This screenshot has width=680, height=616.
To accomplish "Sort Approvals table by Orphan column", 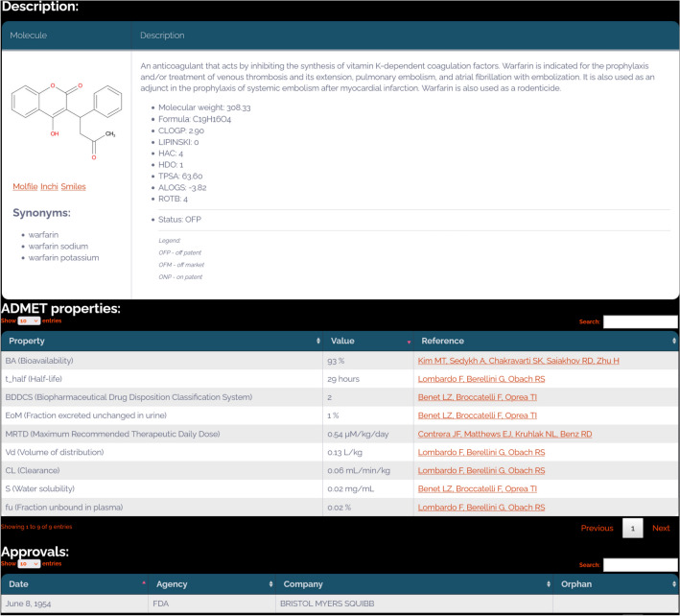I will tap(615, 583).
